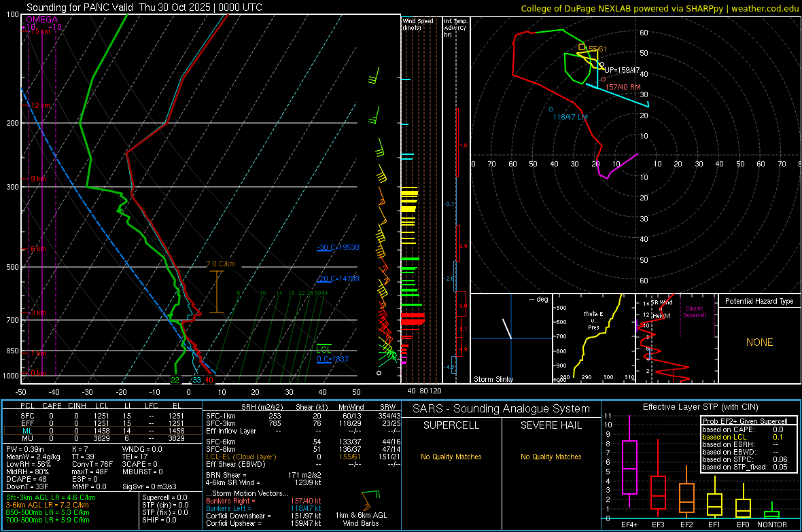This screenshot has height=532, width=802.
Task: Select the EFF parcel row
Action: [x=103, y=423]
